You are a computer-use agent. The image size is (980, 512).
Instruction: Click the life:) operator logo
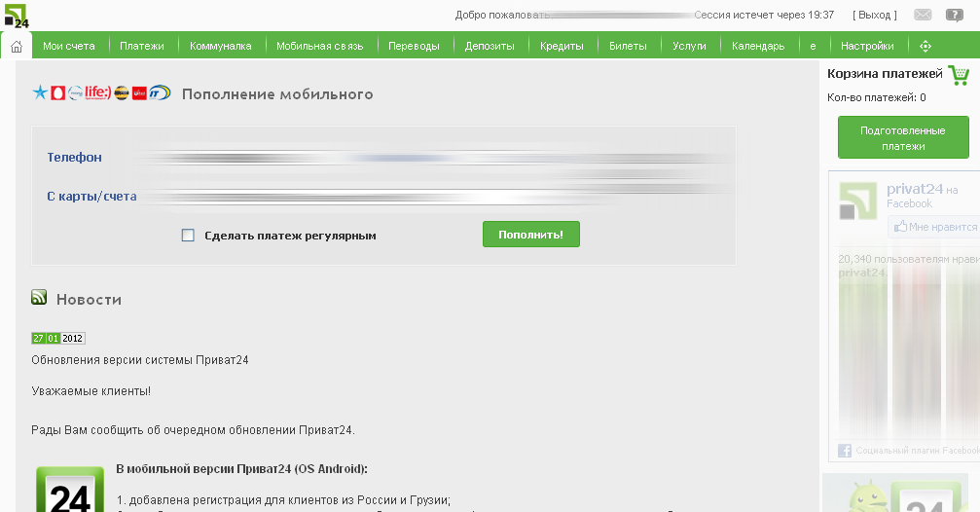click(x=98, y=92)
